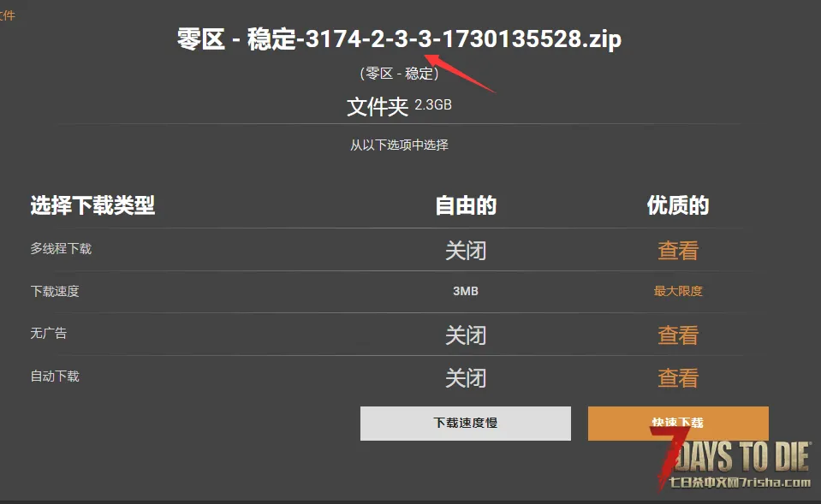This screenshot has height=504, width=821.
Task: Click the 多线程下载 row label
Action: 61,249
